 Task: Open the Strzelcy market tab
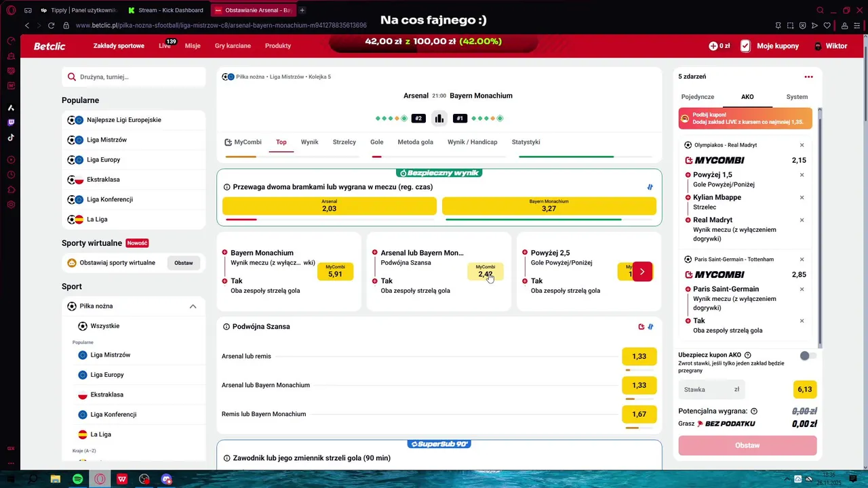[x=344, y=142]
